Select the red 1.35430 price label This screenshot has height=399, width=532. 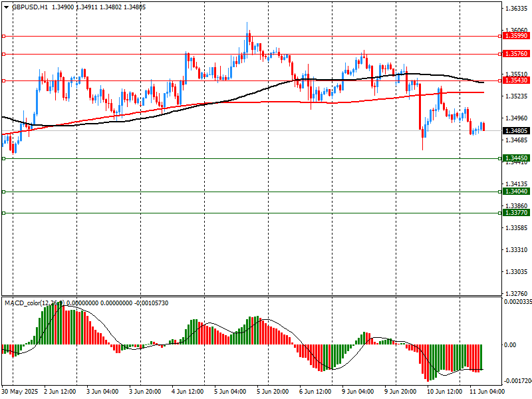(516, 80)
